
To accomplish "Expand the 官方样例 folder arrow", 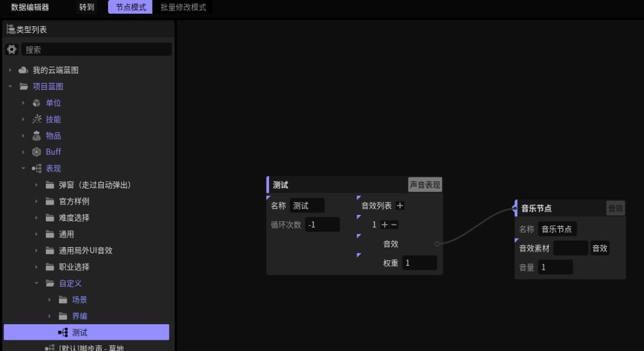I will [36, 201].
